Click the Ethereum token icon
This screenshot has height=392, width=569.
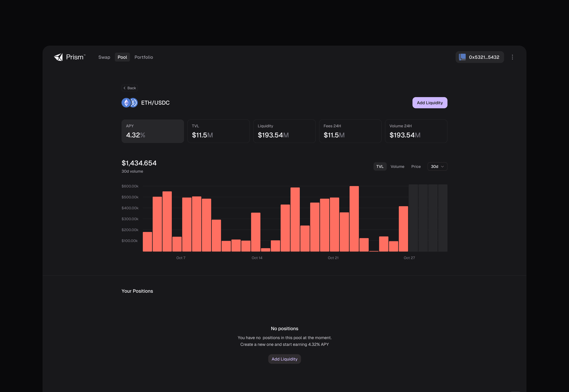coord(126,103)
